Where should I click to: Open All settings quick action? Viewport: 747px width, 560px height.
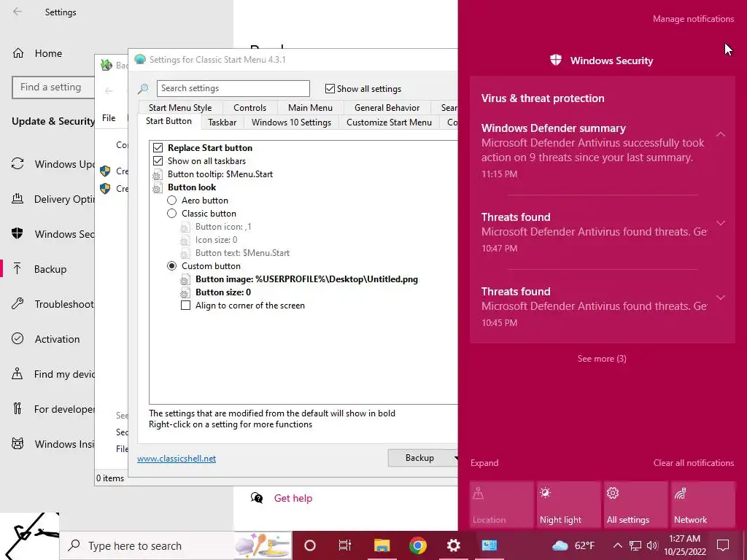(x=635, y=505)
